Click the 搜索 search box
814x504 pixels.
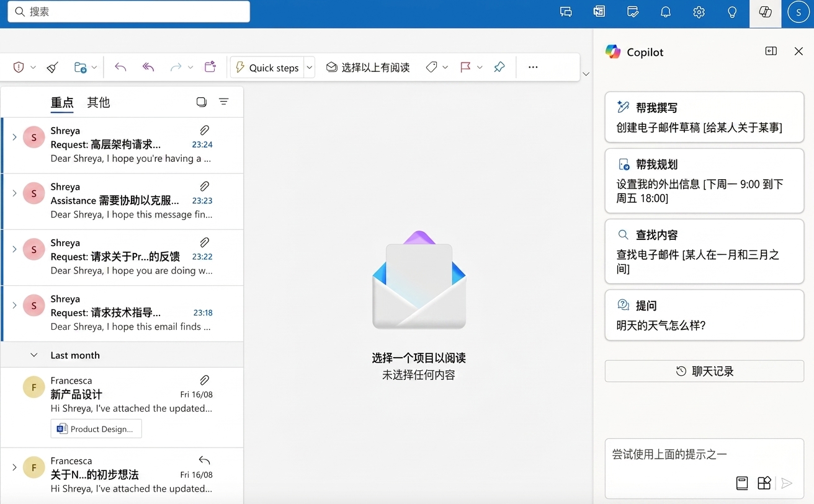click(x=129, y=12)
